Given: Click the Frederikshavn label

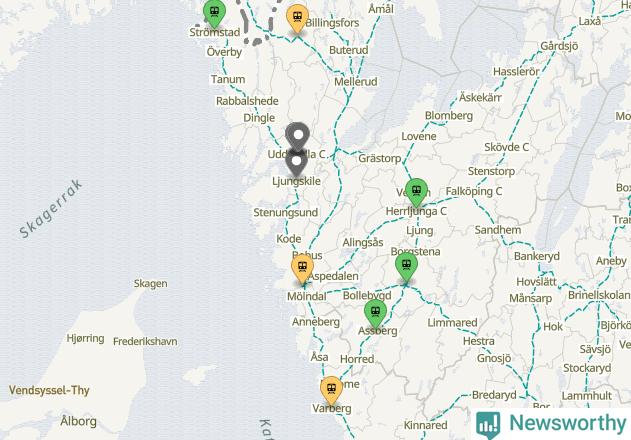Looking at the screenshot, I should tap(145, 342).
